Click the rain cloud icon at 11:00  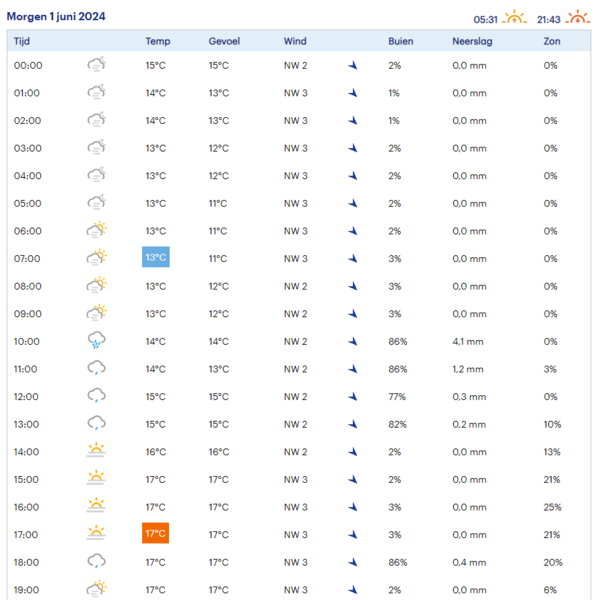(x=96, y=368)
